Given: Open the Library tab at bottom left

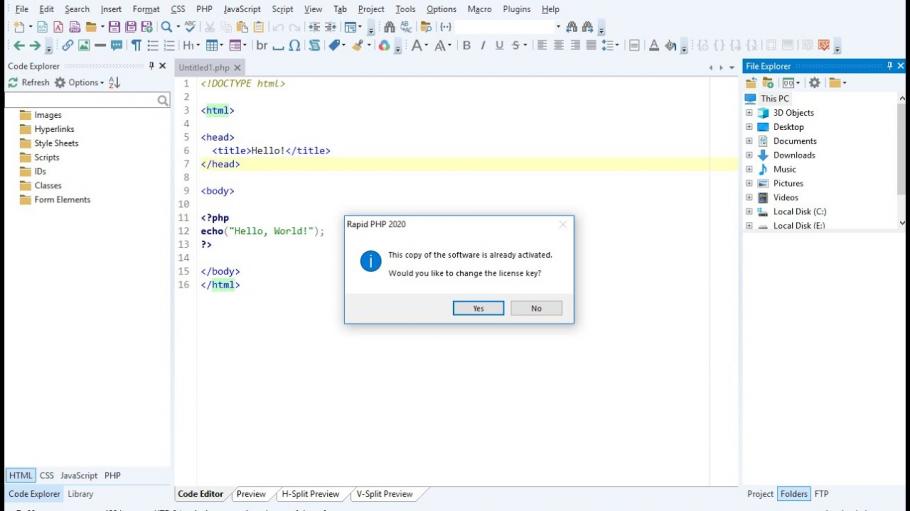Looking at the screenshot, I should click(x=80, y=494).
